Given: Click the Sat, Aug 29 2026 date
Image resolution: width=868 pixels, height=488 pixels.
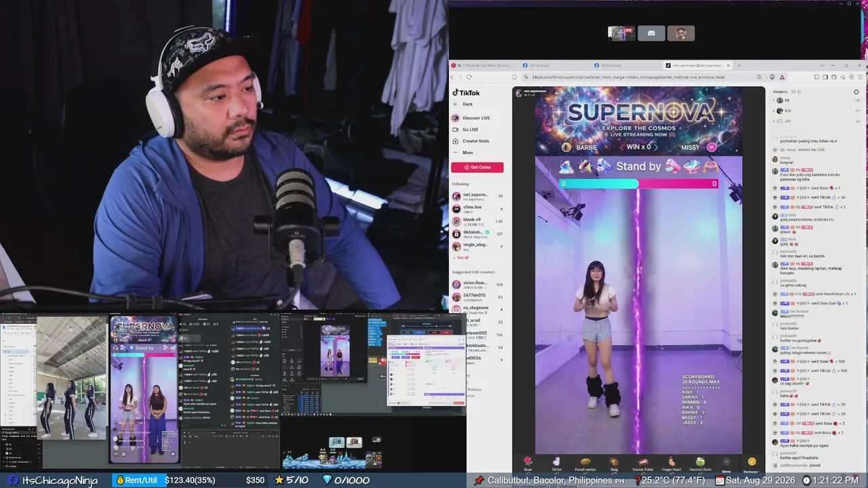Looking at the screenshot, I should point(757,481).
